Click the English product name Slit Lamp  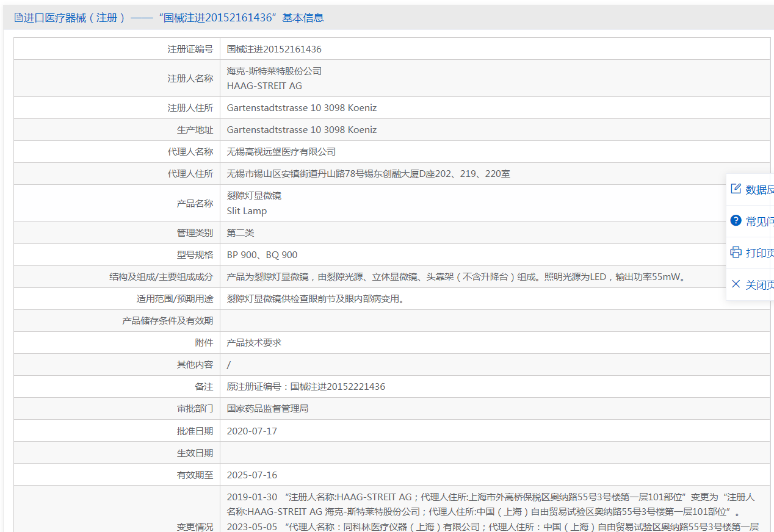[x=247, y=211]
